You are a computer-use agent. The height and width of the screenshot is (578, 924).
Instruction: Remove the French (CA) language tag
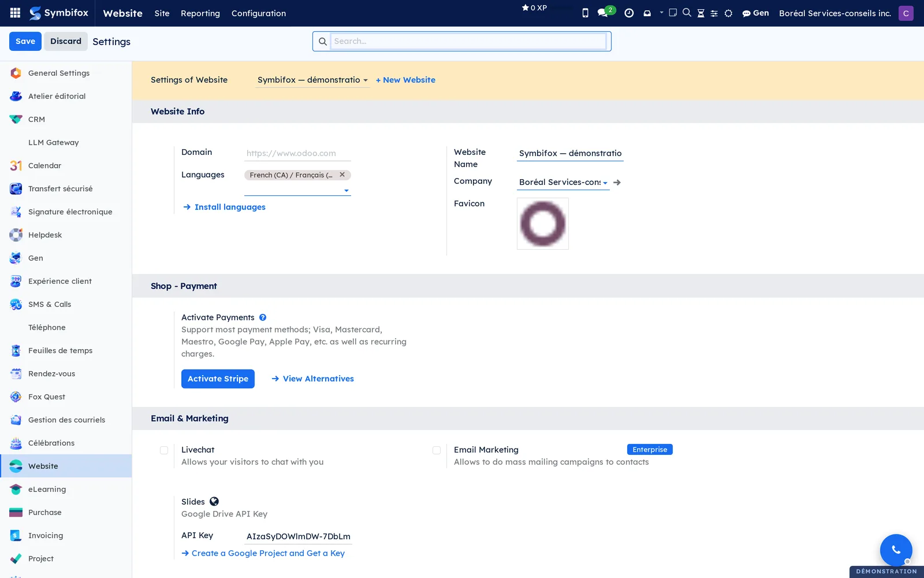(x=342, y=175)
